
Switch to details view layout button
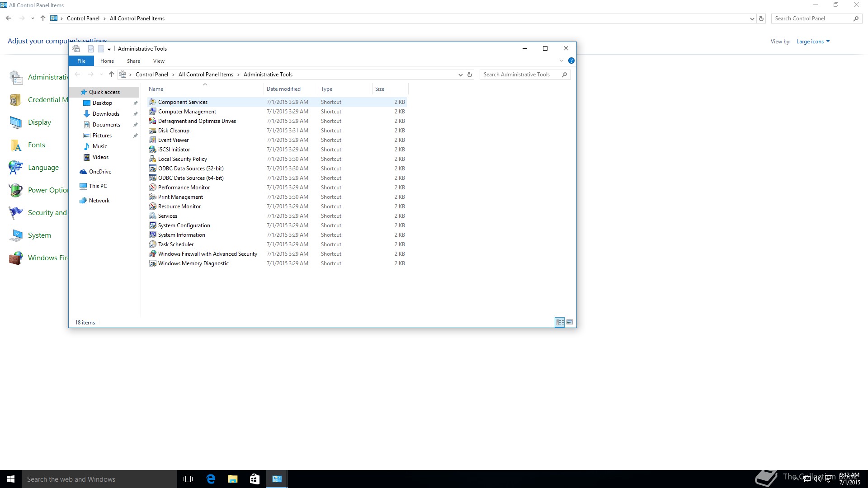coord(560,322)
